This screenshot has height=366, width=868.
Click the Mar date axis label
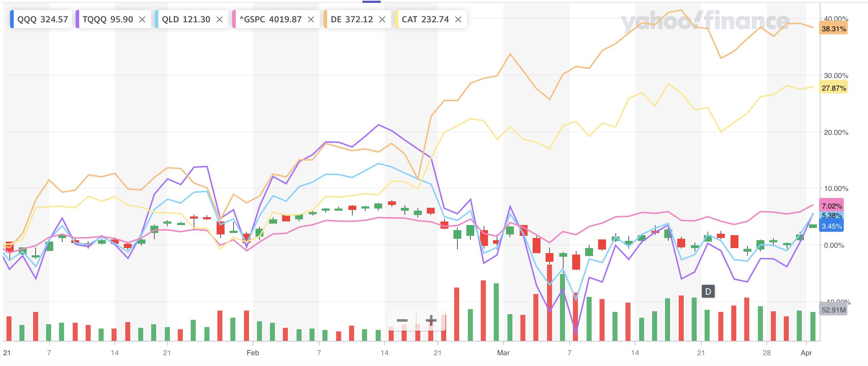pos(503,353)
